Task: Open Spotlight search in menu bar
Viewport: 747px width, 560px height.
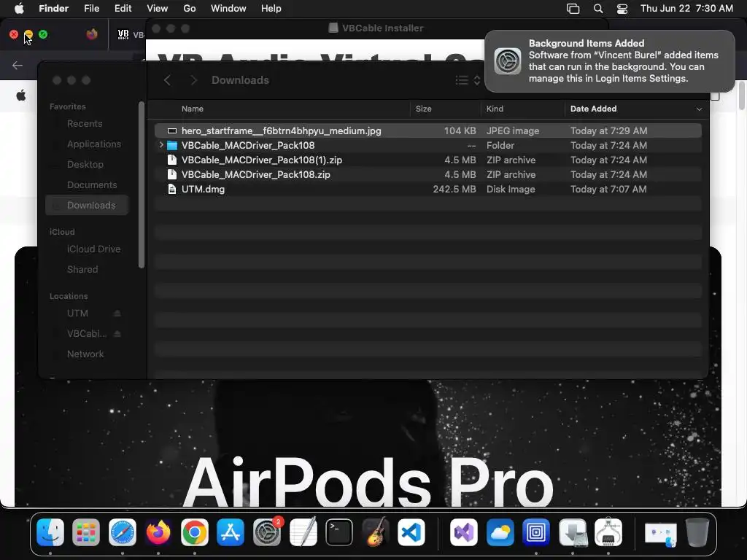Action: pos(598,8)
